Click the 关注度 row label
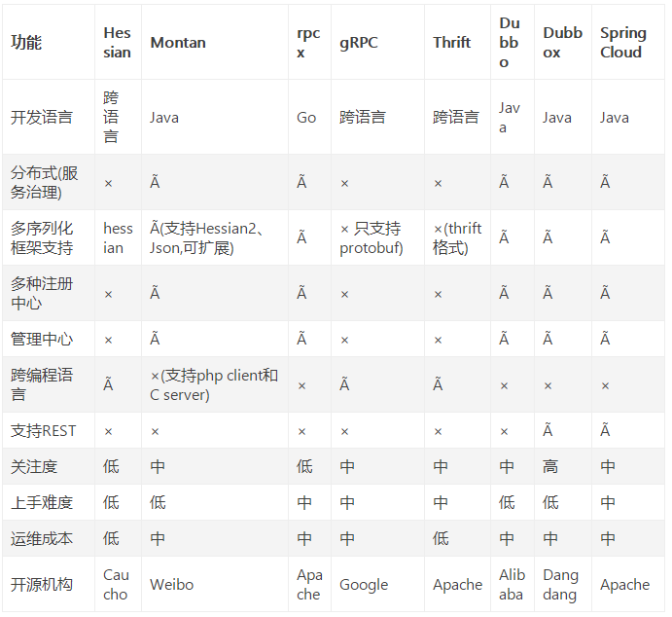 (34, 466)
